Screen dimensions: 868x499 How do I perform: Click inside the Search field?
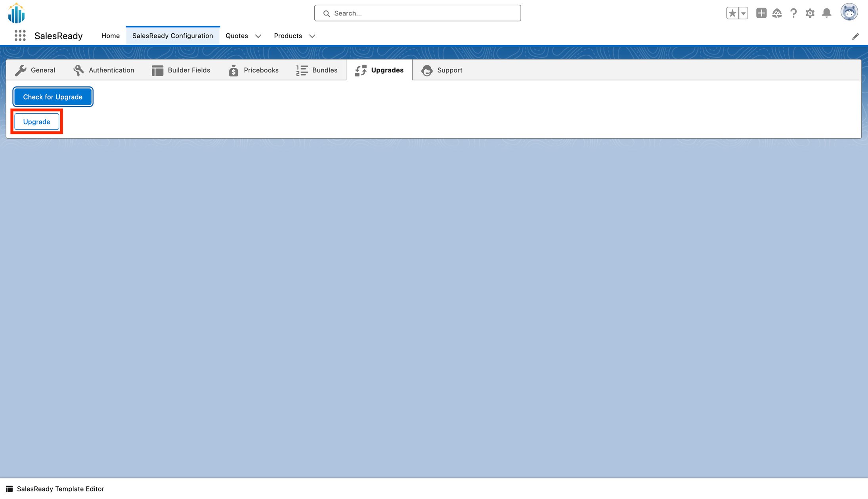coord(417,13)
